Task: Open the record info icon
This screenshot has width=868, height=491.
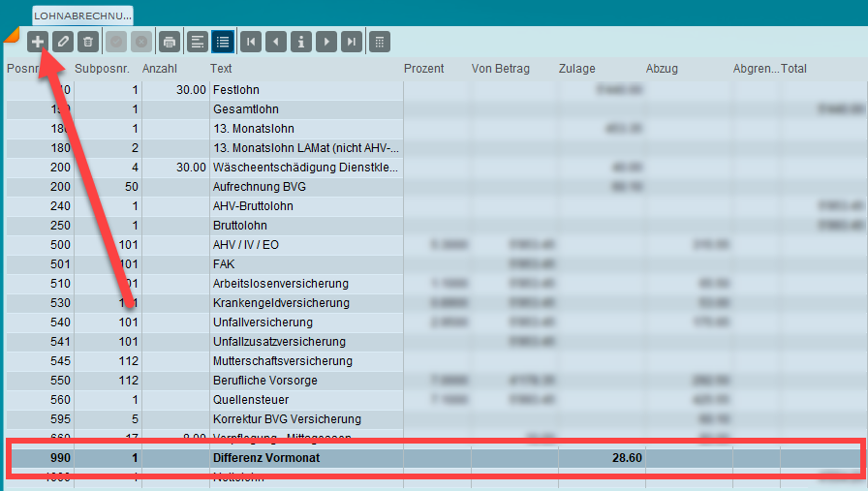Action: click(301, 42)
